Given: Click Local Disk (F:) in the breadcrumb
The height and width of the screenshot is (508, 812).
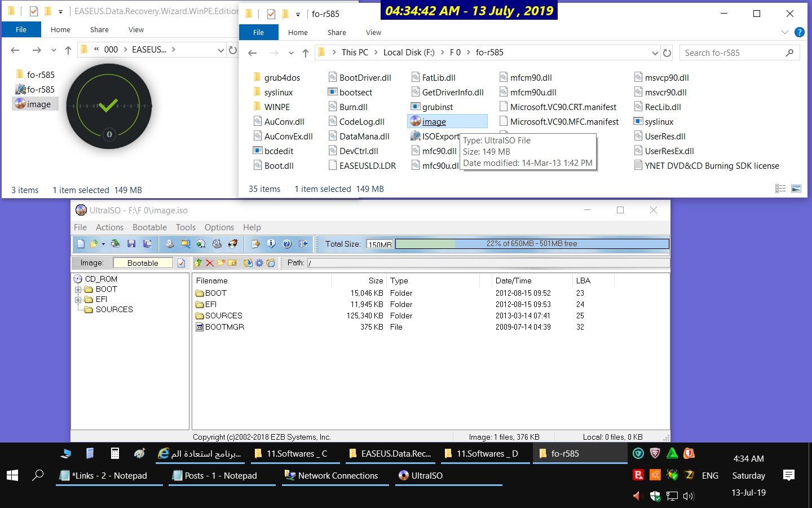Looking at the screenshot, I should [x=409, y=52].
